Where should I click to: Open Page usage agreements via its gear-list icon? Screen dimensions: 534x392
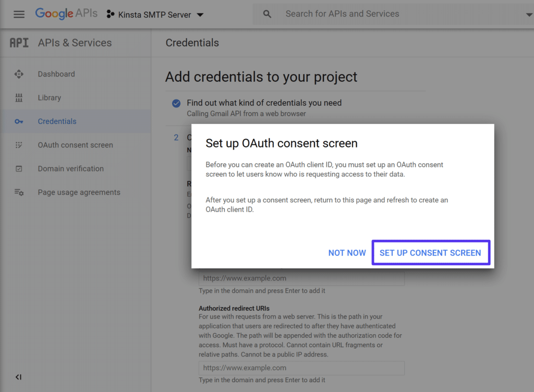(x=19, y=192)
